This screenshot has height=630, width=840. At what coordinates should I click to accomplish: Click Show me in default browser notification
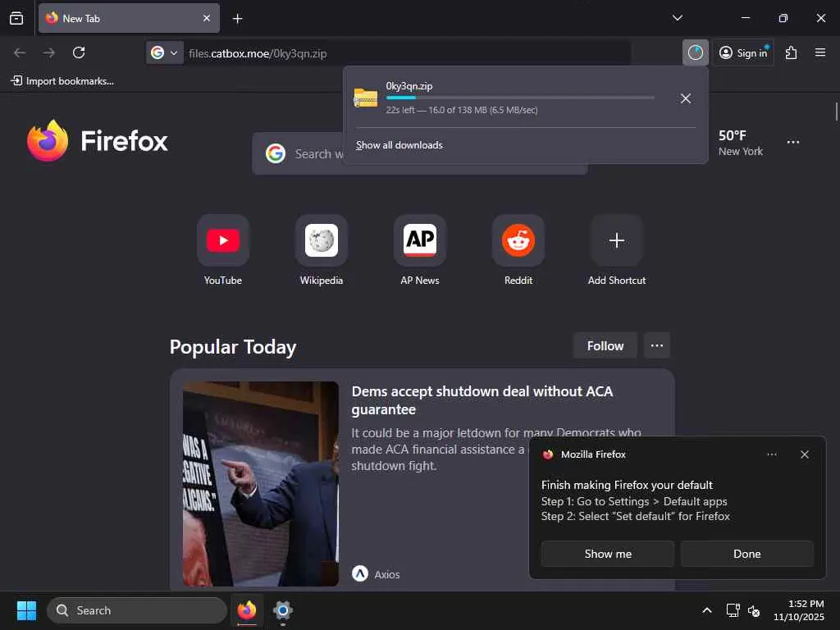[608, 554]
